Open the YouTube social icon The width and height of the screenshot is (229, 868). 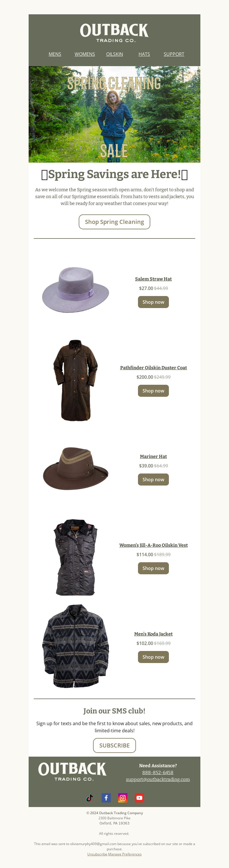[x=139, y=798]
